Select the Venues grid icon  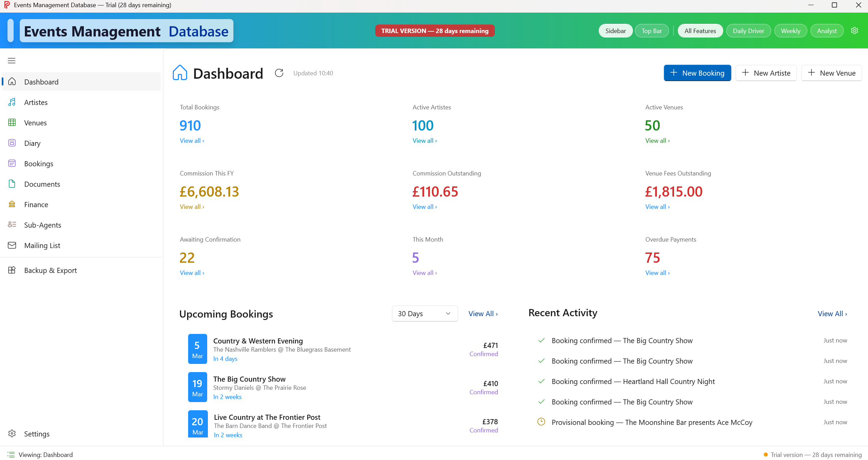(x=12, y=123)
